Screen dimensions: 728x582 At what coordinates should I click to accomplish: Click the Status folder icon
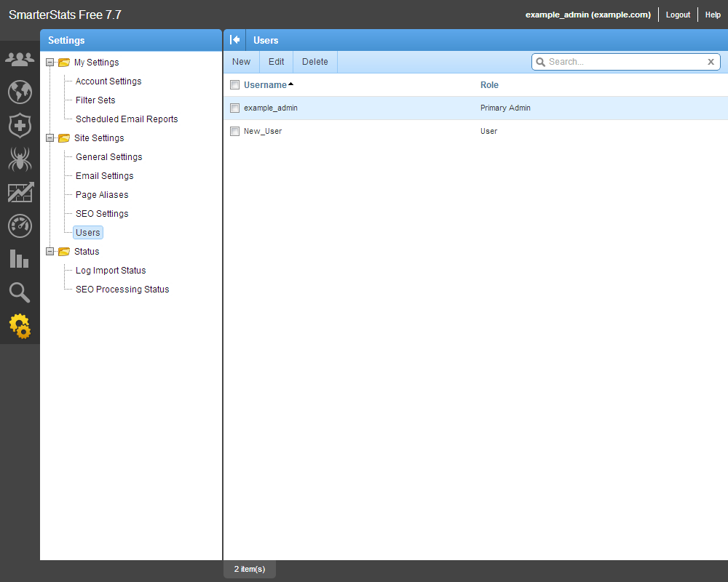click(64, 252)
